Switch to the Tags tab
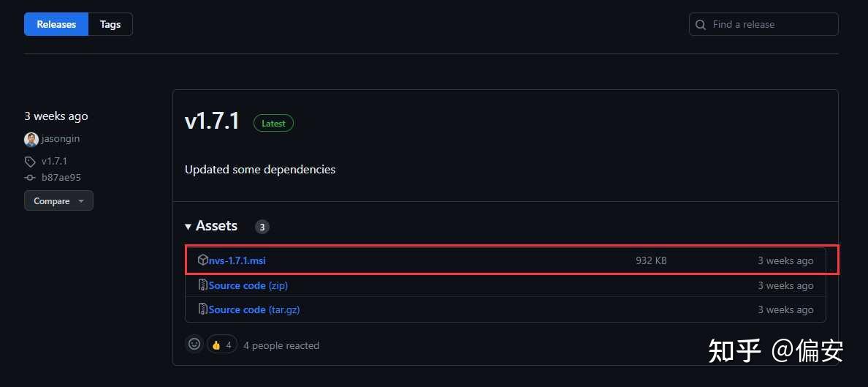Image resolution: width=868 pixels, height=387 pixels. [x=110, y=24]
